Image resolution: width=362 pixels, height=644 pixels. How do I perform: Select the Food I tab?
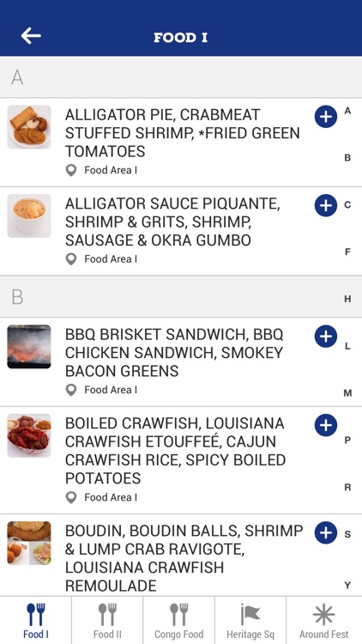pyautogui.click(x=36, y=620)
